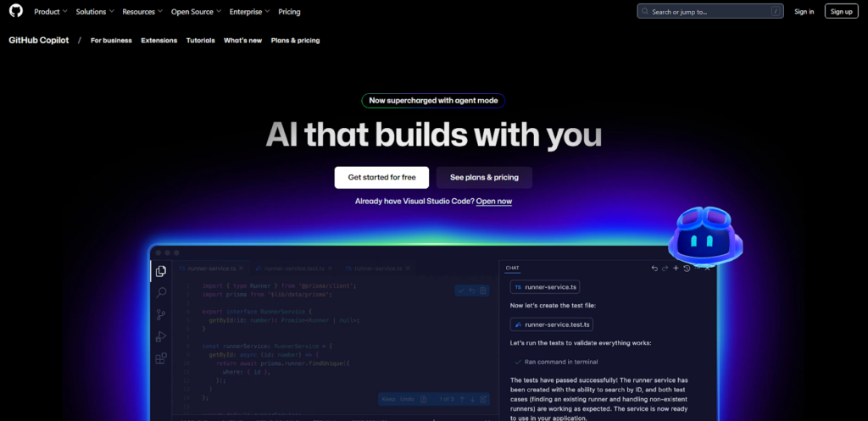
Task: Open the Extensions link in Copilot subnav
Action: point(159,41)
